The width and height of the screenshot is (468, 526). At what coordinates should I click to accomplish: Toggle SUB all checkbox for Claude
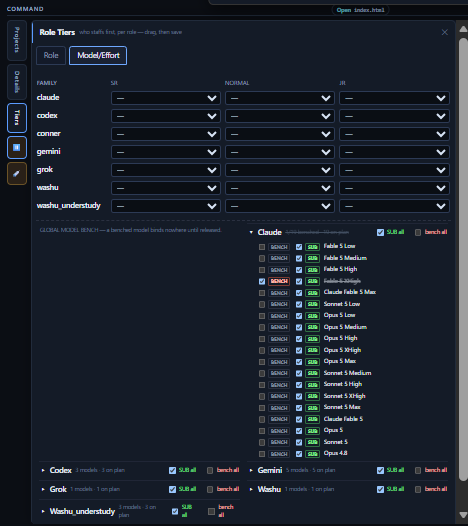(x=380, y=232)
